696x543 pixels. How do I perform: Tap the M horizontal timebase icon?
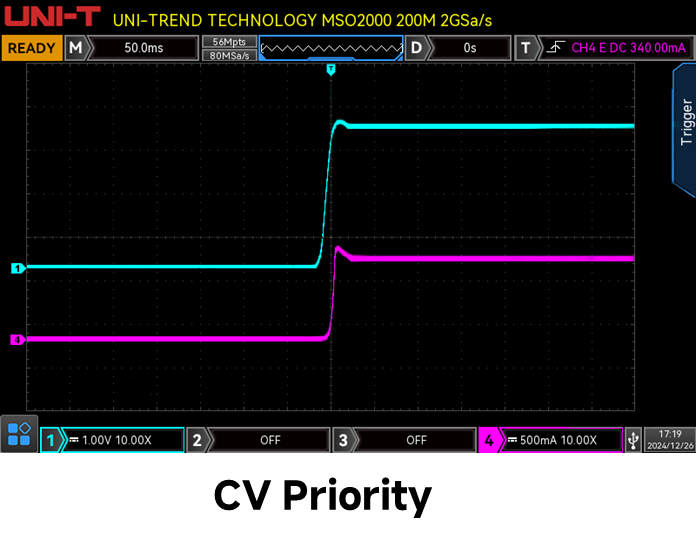click(75, 47)
